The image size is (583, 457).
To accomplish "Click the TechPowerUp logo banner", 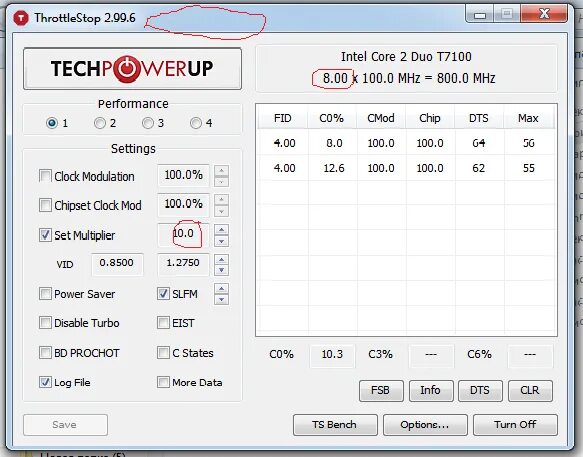I will coord(132,68).
